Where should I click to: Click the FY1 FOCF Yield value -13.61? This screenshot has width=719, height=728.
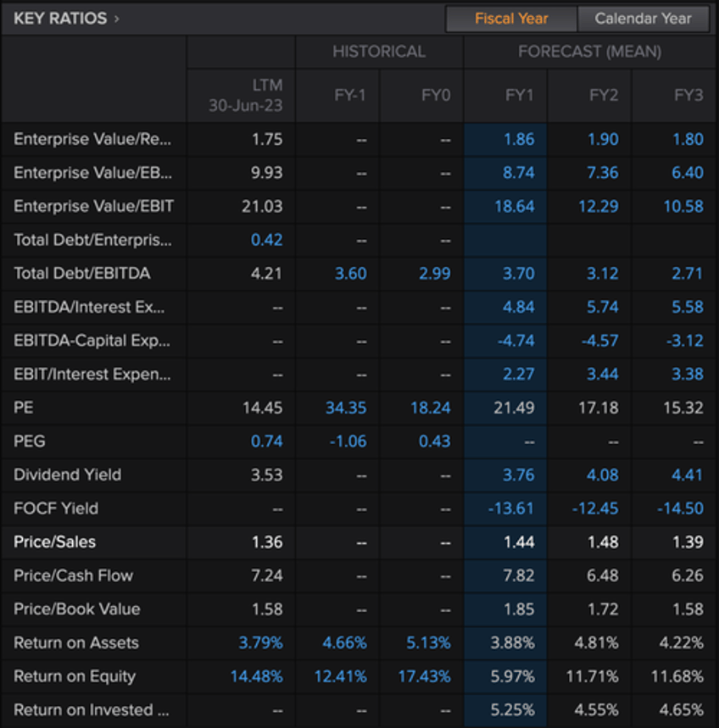[x=511, y=508]
